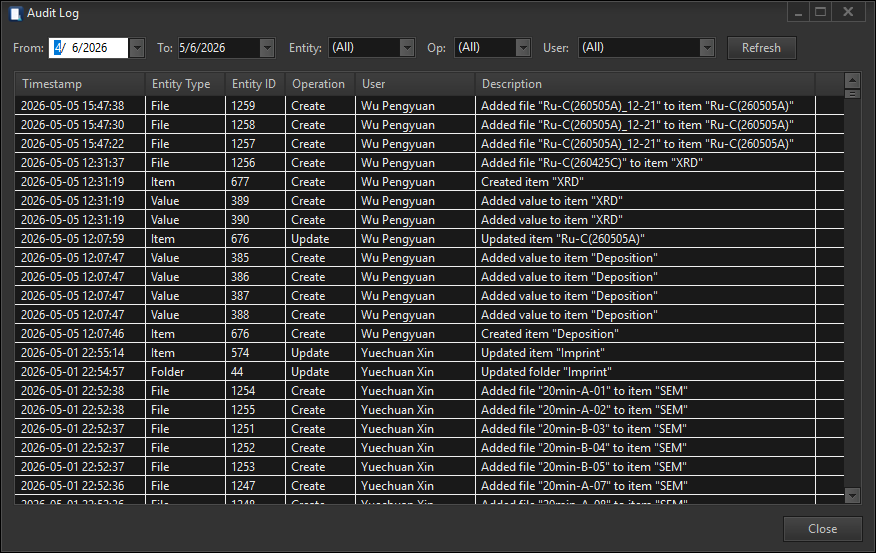
Task: Select Entity ID 1258 cell
Action: coord(255,125)
